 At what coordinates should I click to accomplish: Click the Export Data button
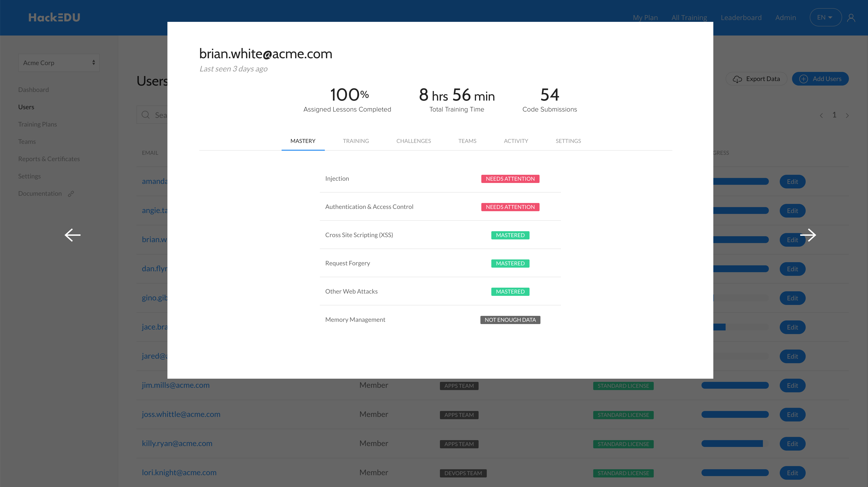tap(756, 79)
